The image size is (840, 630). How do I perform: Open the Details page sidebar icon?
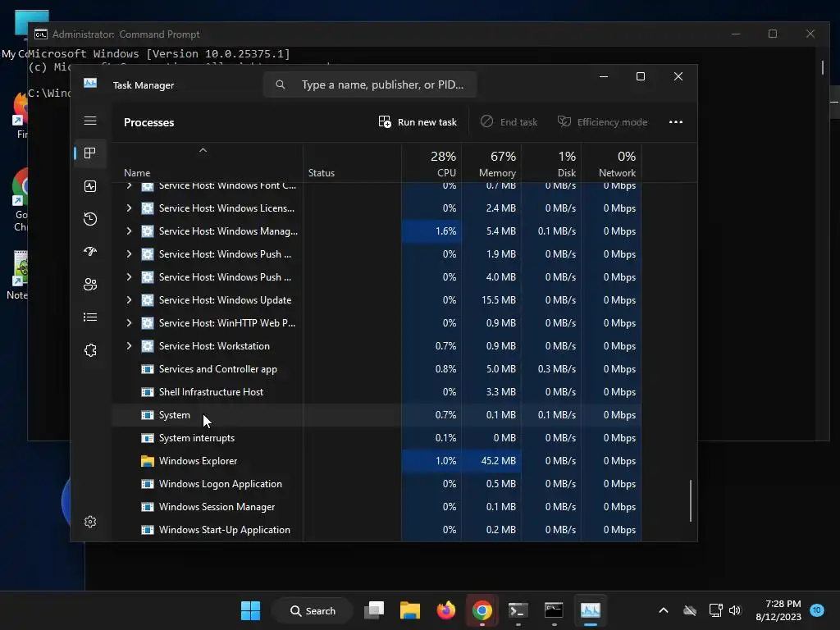click(90, 317)
